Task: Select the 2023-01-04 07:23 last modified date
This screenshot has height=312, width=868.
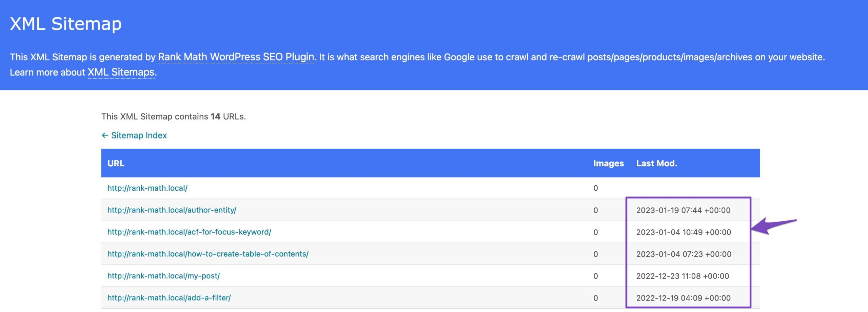Action: [x=684, y=254]
